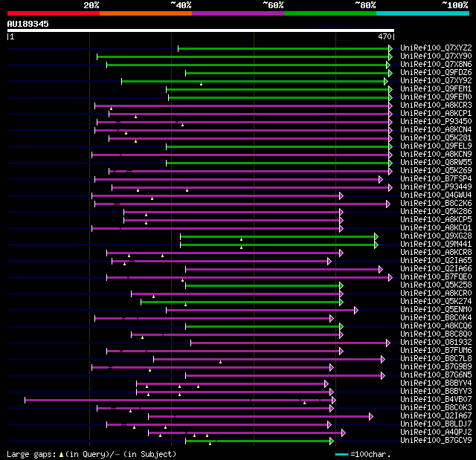The width and height of the screenshot is (476, 460).
Task: Open the UniRef100_A8KCR3 hit label
Action: [436, 106]
